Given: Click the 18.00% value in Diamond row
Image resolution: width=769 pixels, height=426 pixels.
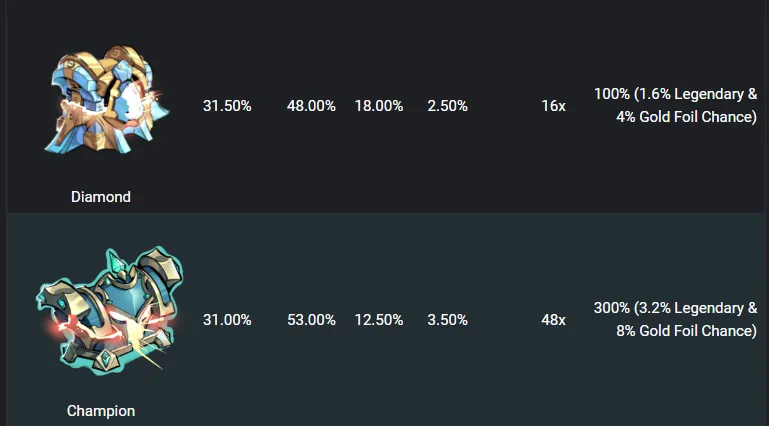Looking at the screenshot, I should [x=379, y=106].
